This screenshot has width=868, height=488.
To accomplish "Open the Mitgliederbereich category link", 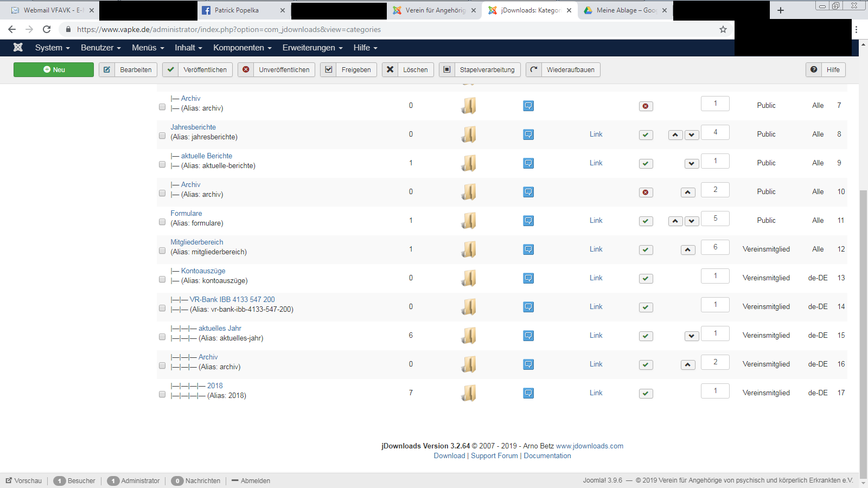I will (x=197, y=242).
